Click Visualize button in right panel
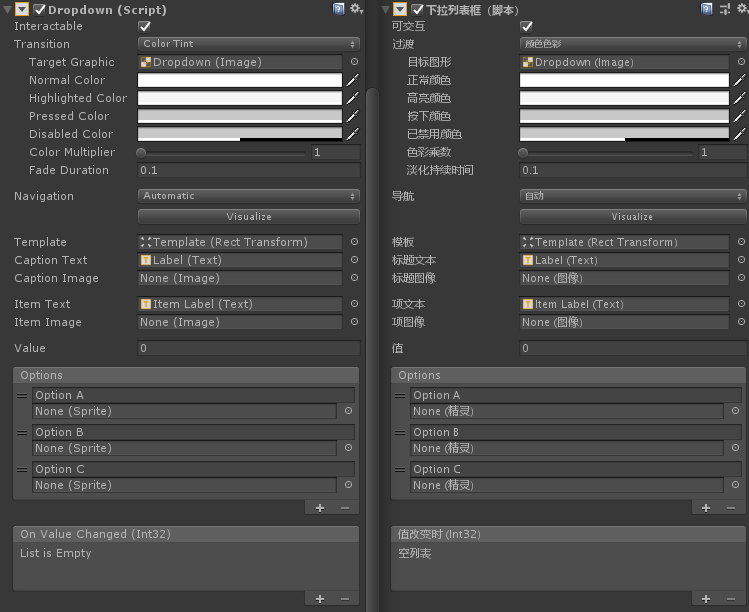Viewport: 749px width, 612px height. (x=633, y=216)
